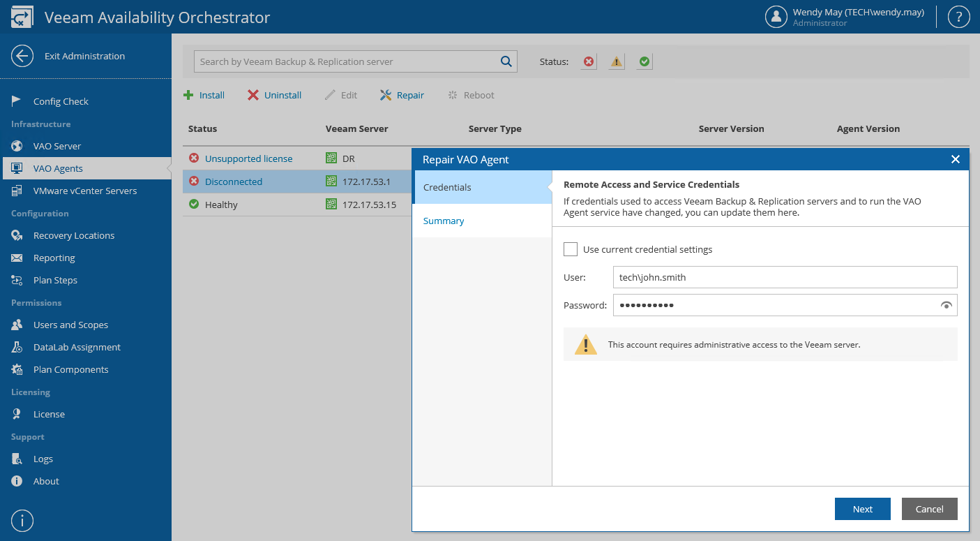
Task: Switch to Credentials step tab
Action: [482, 187]
